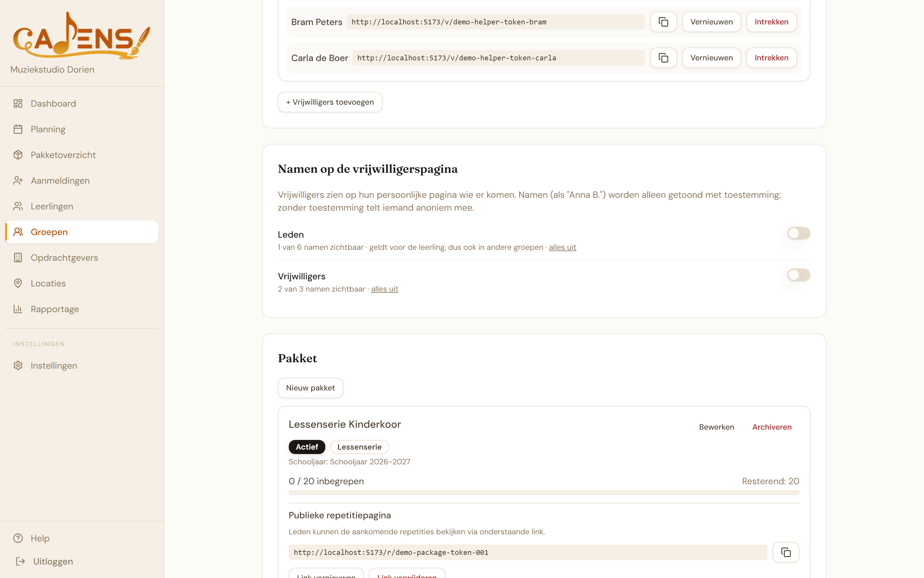The width and height of the screenshot is (924, 578).
Task: Toggle the Vrijwilligers names visibility switch
Action: click(798, 275)
